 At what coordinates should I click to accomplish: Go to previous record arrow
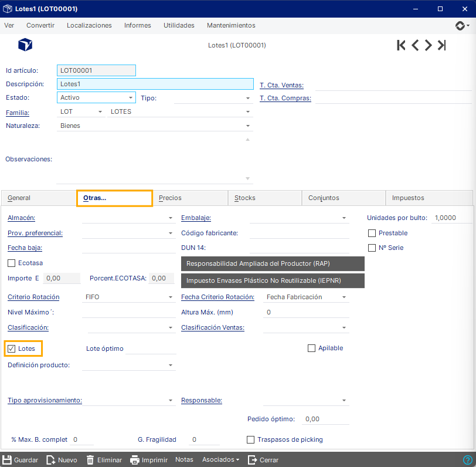(x=414, y=45)
